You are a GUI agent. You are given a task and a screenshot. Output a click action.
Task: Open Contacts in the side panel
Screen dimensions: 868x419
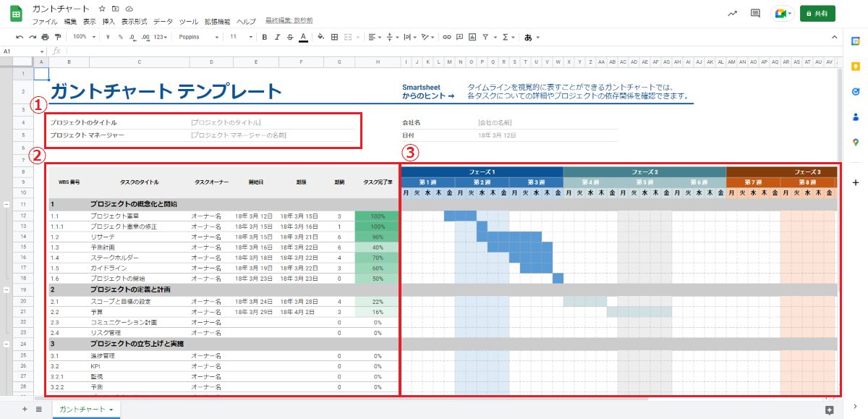tap(856, 117)
